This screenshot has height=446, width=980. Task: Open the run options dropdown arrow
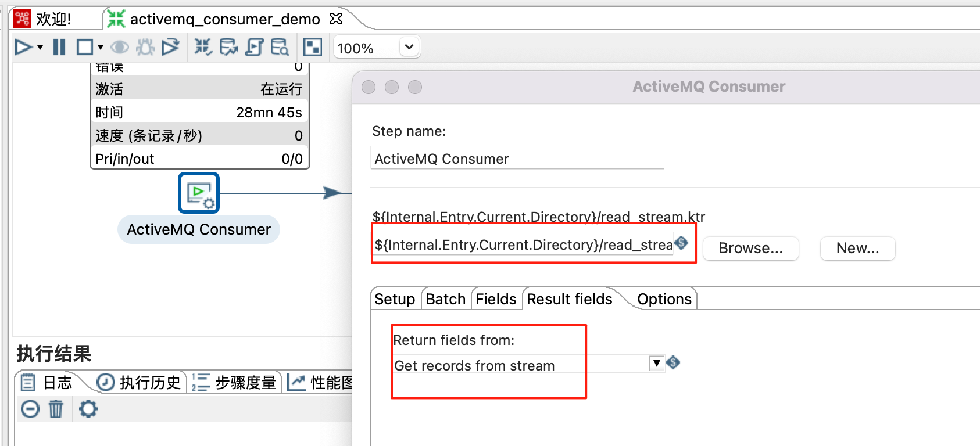40,48
